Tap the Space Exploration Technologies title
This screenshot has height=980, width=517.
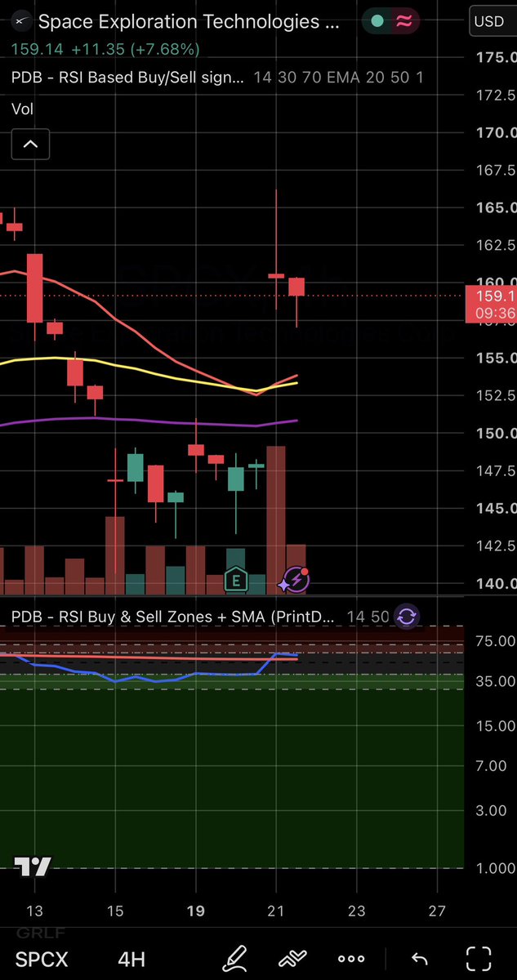coord(189,21)
